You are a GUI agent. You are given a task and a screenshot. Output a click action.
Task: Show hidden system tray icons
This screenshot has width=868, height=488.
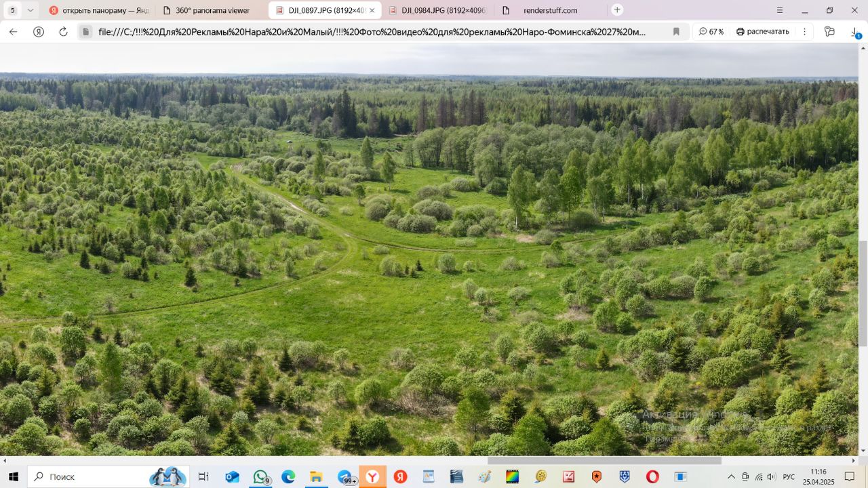731,476
